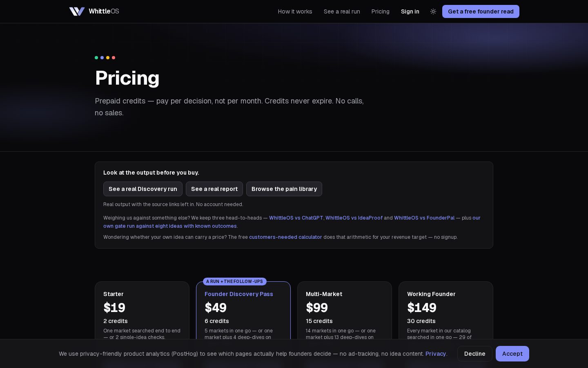Image resolution: width=588 pixels, height=368 pixels.
Task: Open the Privacy link in cookie banner
Action: tap(436, 354)
